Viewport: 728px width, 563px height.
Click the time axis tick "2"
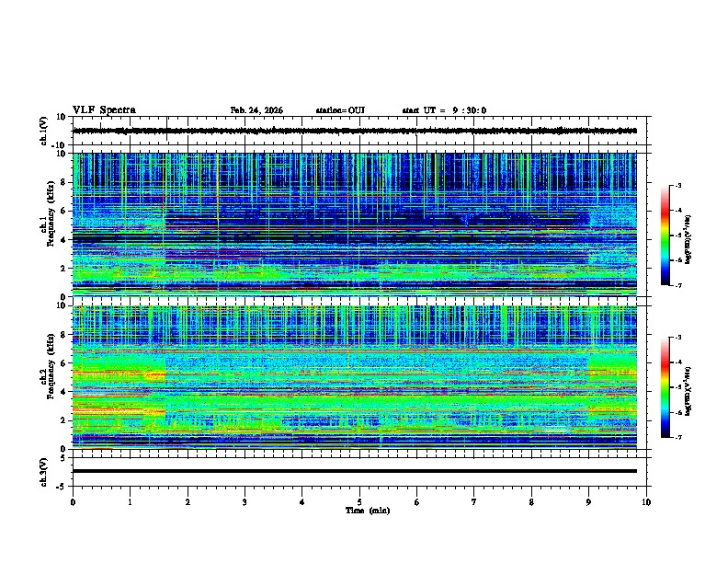pyautogui.click(x=188, y=502)
